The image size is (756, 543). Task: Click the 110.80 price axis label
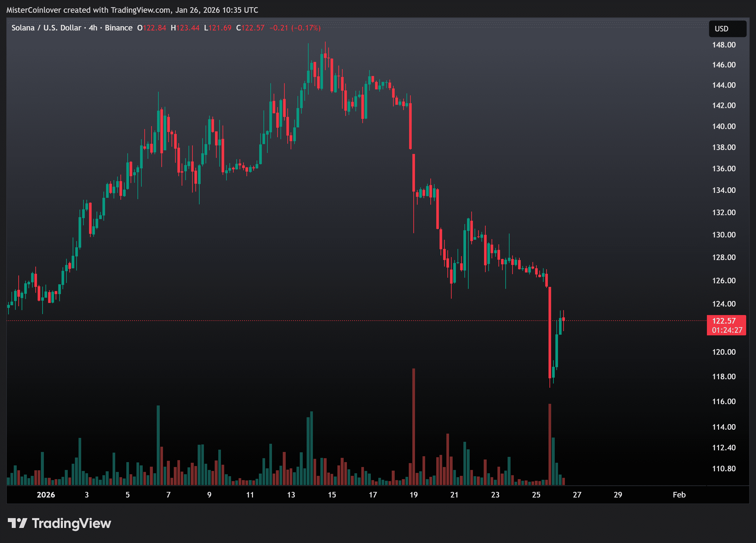coord(724,468)
